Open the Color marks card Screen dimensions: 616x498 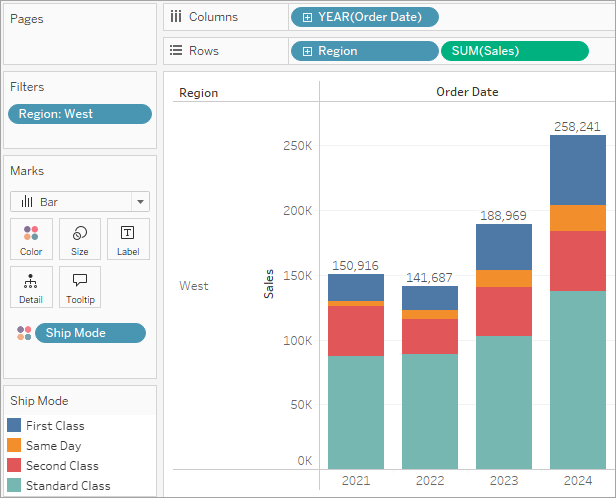(31, 239)
